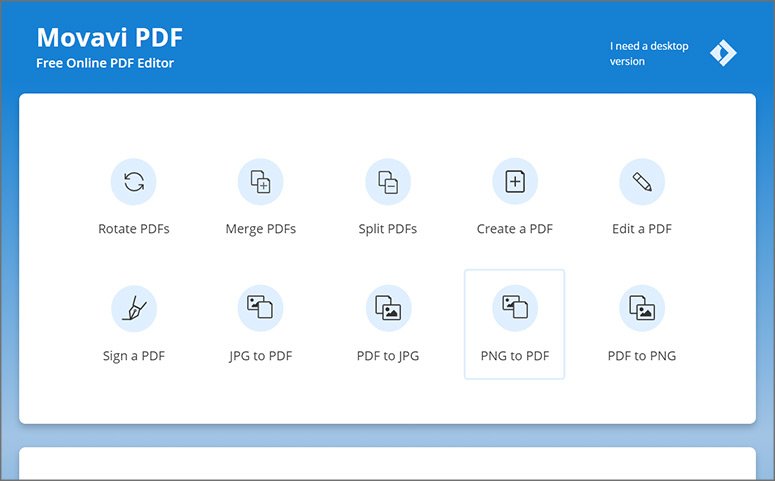Click the Rotate PDFs circular arrows icon
Screen dimensions: 775x481
pyautogui.click(x=133, y=181)
